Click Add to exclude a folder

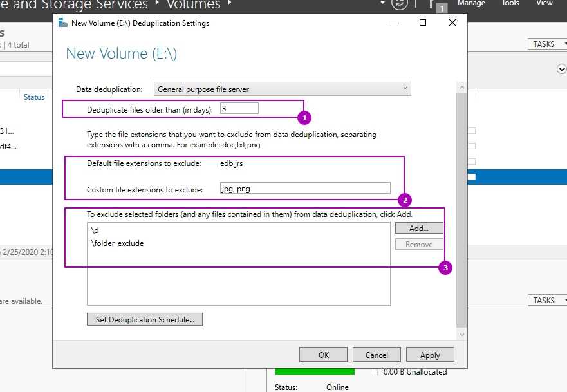click(418, 229)
